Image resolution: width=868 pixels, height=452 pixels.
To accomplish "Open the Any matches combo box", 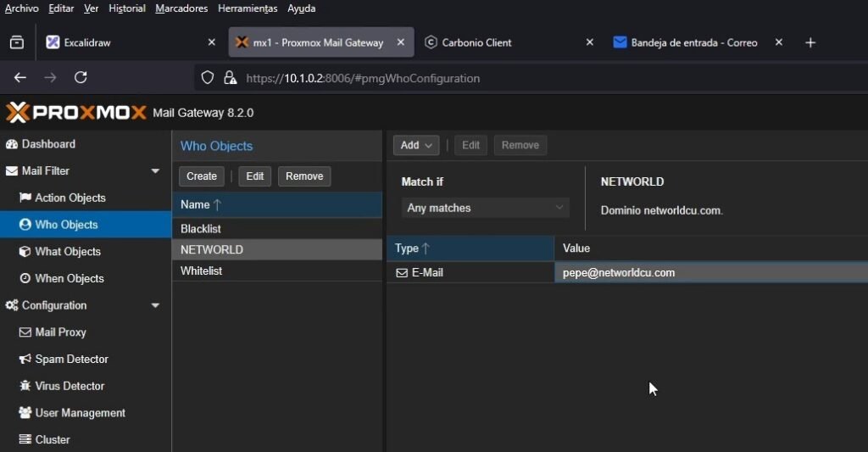I will pos(485,208).
